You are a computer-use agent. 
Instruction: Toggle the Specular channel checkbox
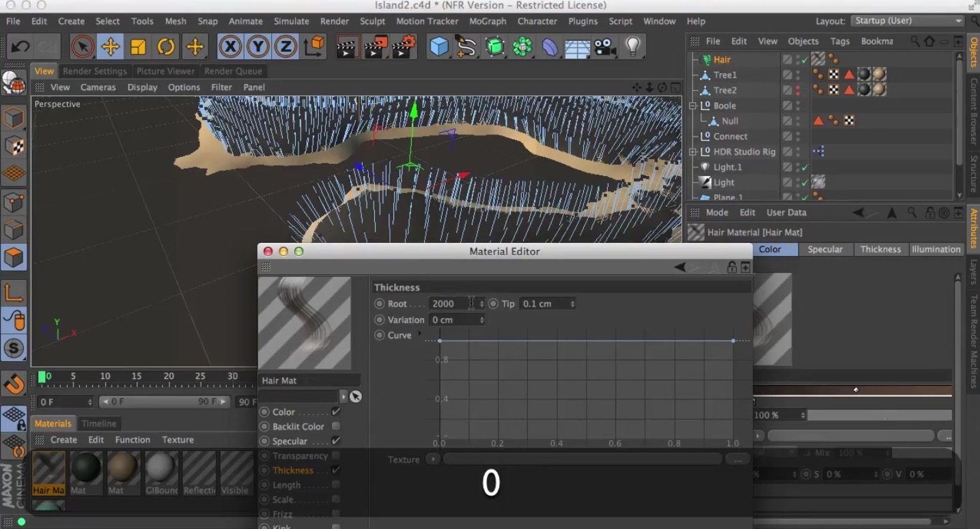[x=335, y=441]
